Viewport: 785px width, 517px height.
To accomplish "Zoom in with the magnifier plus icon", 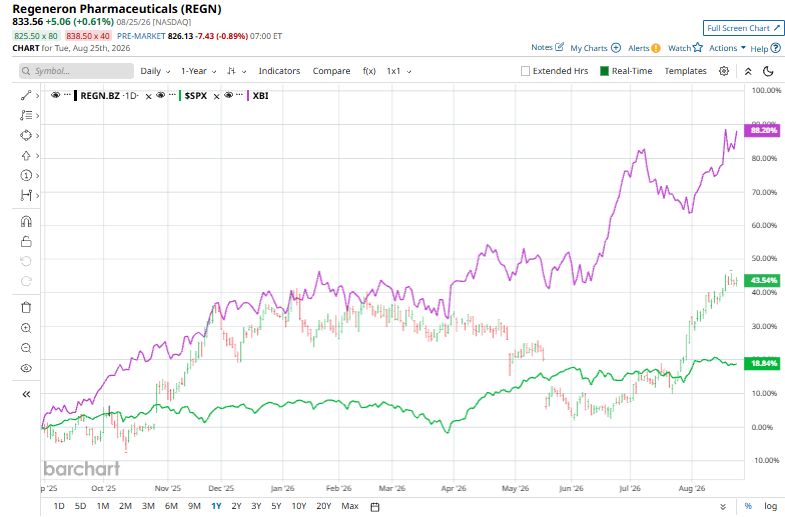I will click(26, 328).
